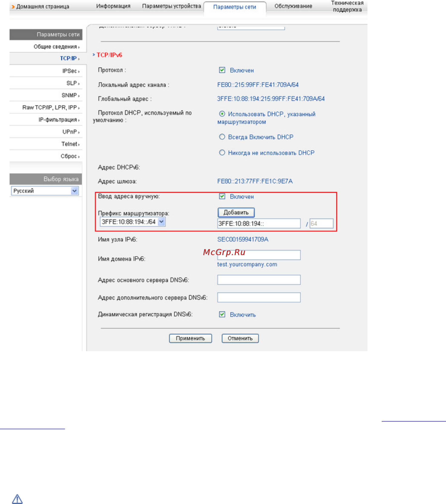Click the Имя домена IPv6 field
Screen dimensions: 446x504
tap(259, 255)
